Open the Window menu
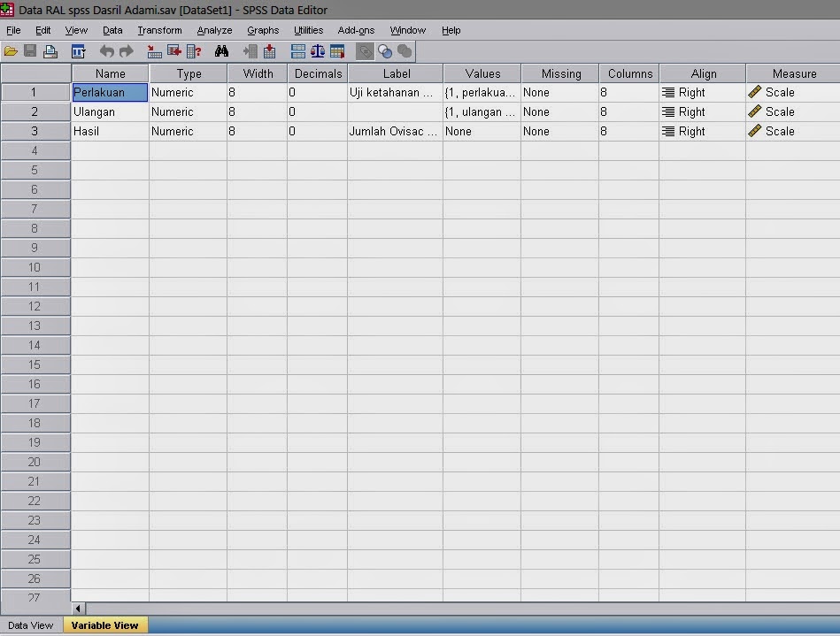840x636 pixels. [x=408, y=30]
